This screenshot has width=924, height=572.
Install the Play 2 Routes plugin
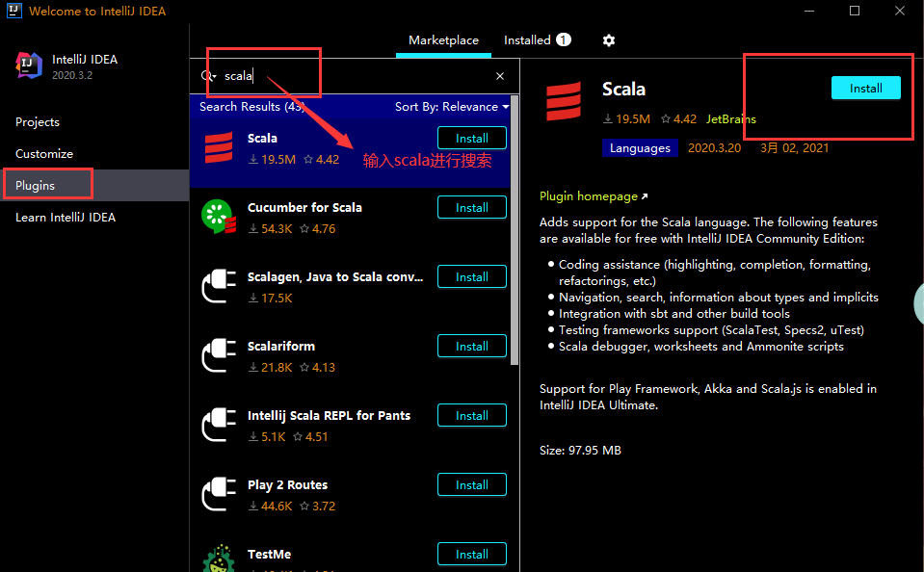point(471,484)
